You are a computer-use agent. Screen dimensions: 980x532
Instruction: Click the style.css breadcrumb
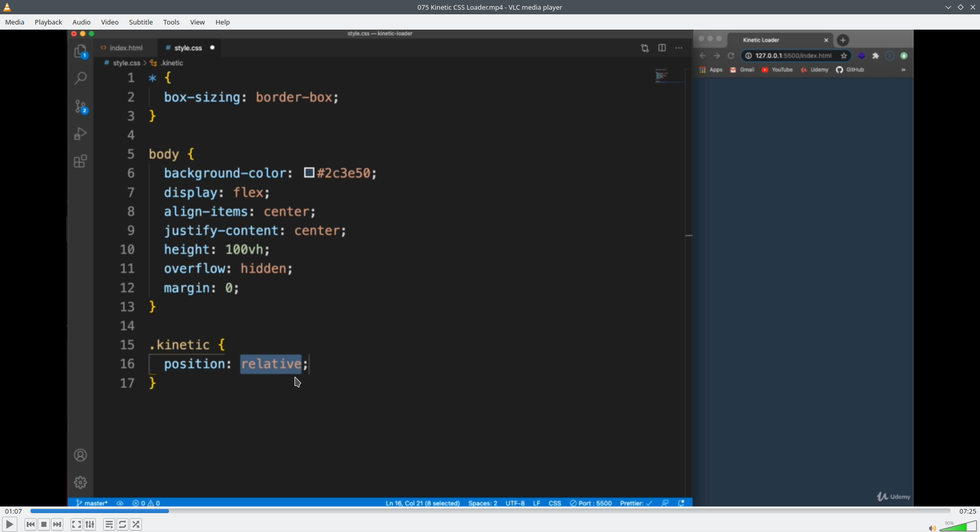point(127,63)
